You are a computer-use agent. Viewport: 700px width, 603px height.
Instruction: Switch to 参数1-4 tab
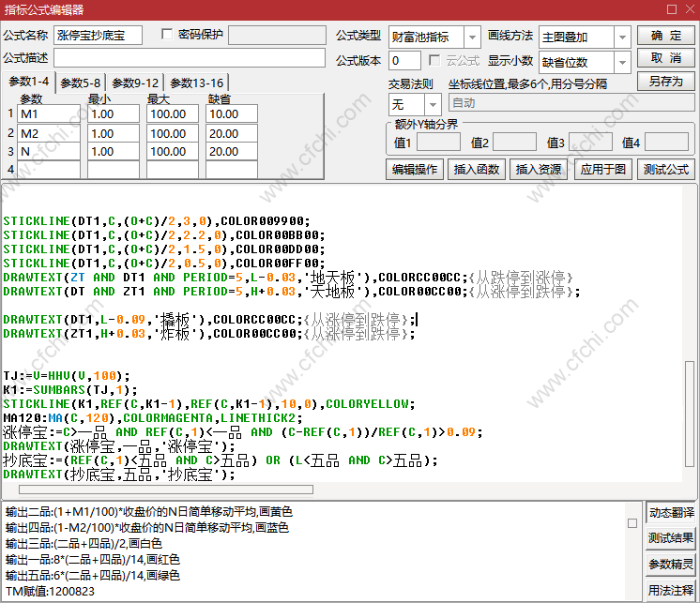[28, 82]
